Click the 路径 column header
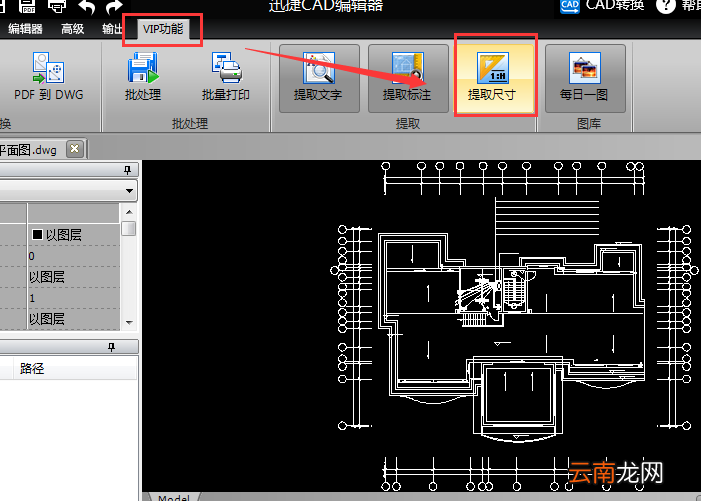Screen dimensions: 701x501 click(x=32, y=369)
